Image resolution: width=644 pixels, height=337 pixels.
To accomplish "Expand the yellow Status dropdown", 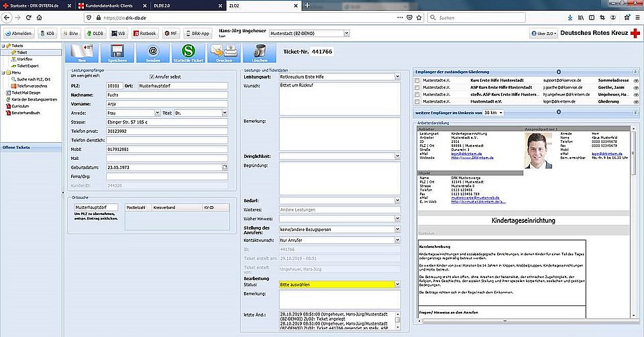I will tap(397, 285).
